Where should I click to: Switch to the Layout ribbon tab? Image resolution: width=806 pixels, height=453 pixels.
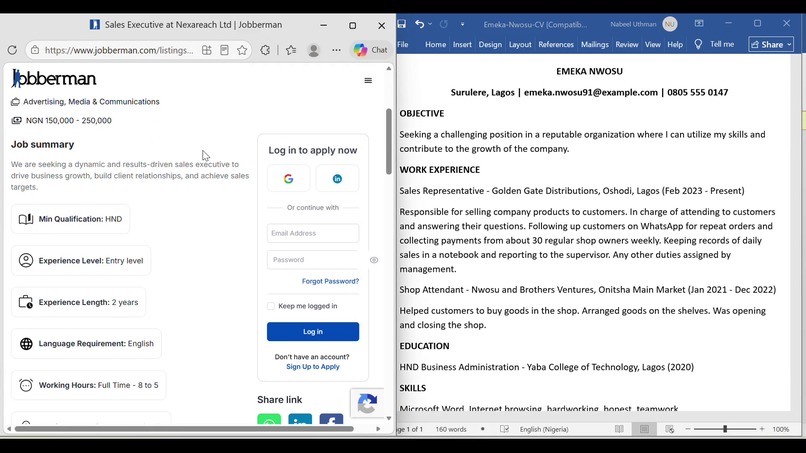[x=520, y=45]
